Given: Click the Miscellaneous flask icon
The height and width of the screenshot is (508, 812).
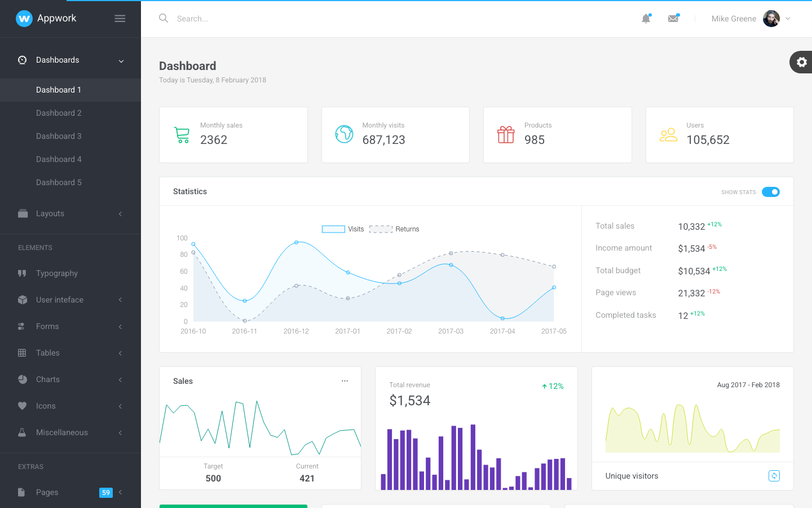Looking at the screenshot, I should (22, 432).
